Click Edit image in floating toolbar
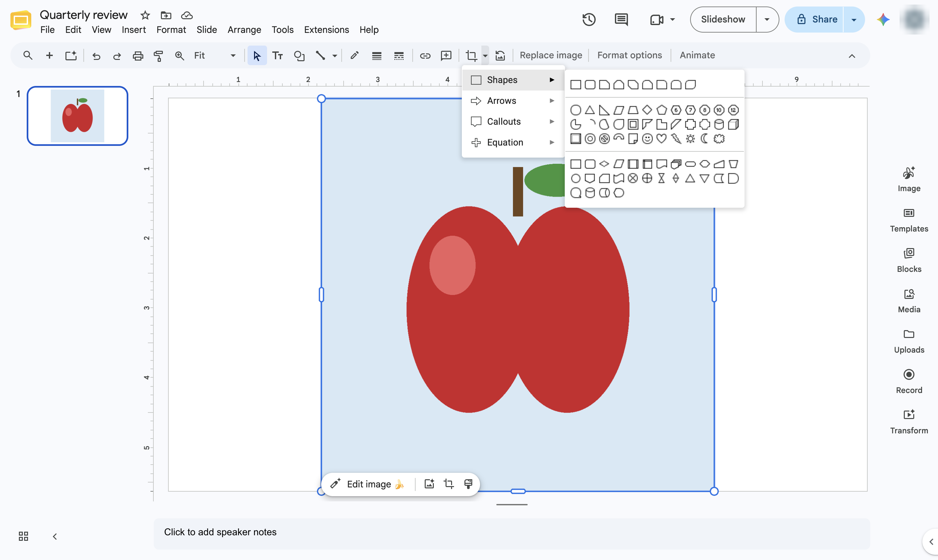This screenshot has height=560, width=938. coord(367,484)
